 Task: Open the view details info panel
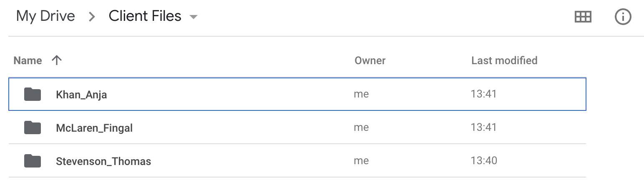point(623,17)
